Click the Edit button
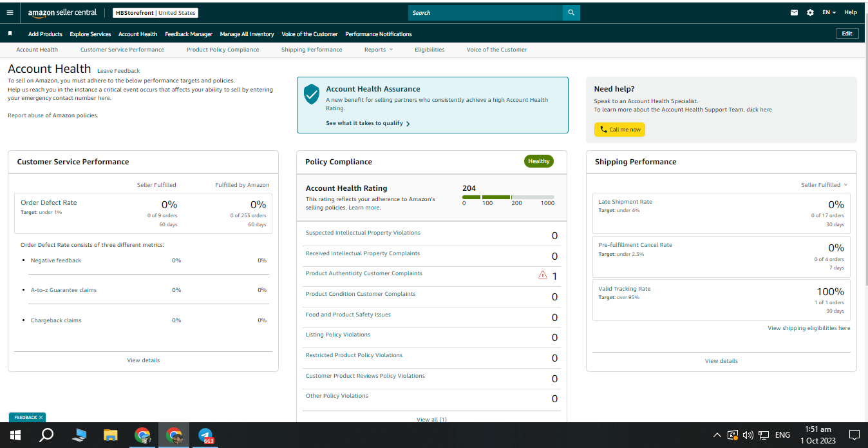The image size is (868, 448). [847, 34]
